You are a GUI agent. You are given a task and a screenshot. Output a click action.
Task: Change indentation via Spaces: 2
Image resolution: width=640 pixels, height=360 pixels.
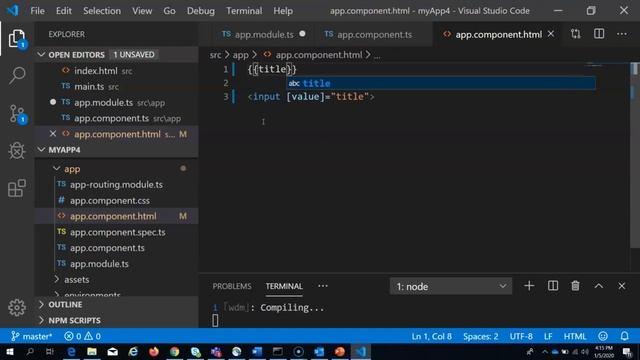coord(480,336)
